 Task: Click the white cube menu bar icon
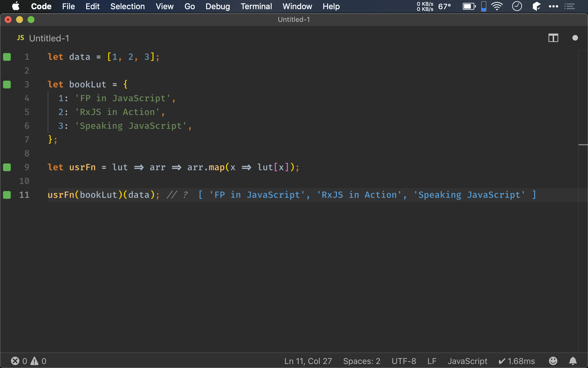pos(536,6)
